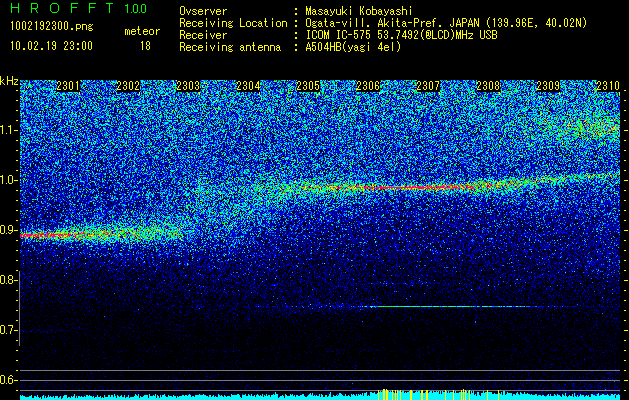This screenshot has height=400, width=629.
Task: Click the 2305 time marker
Action: tap(308, 86)
